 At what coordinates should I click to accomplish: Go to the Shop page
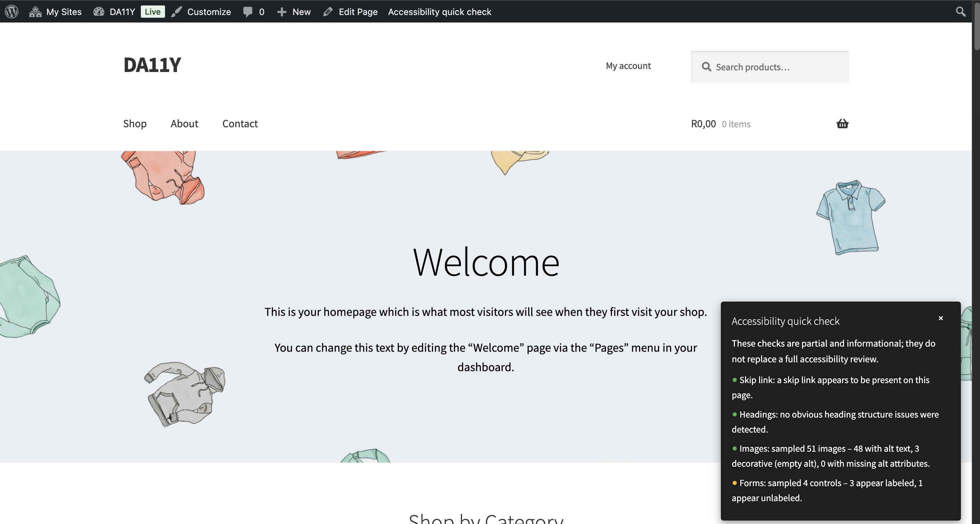[x=135, y=123]
